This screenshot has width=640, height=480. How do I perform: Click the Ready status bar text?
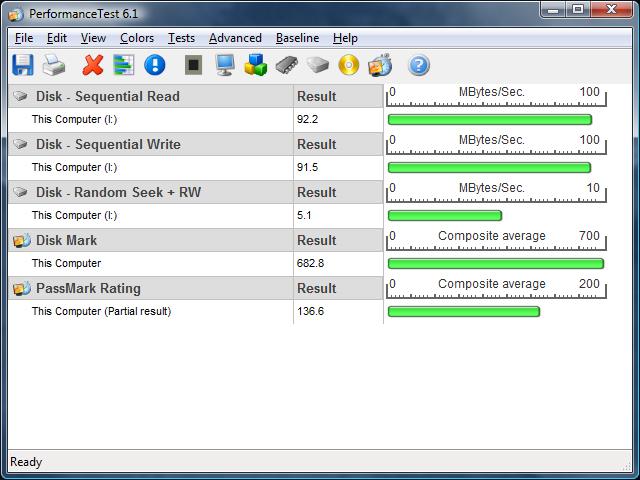[26, 462]
